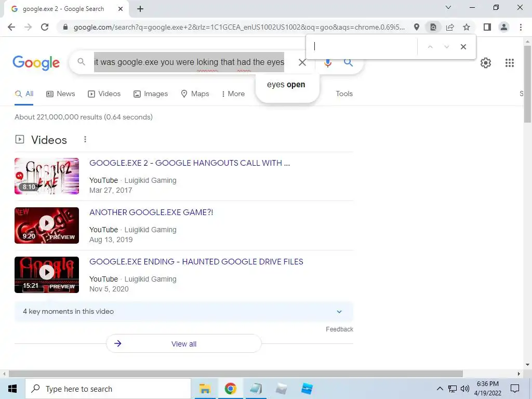Open a new tab
The width and height of the screenshot is (532, 399).
(x=140, y=9)
